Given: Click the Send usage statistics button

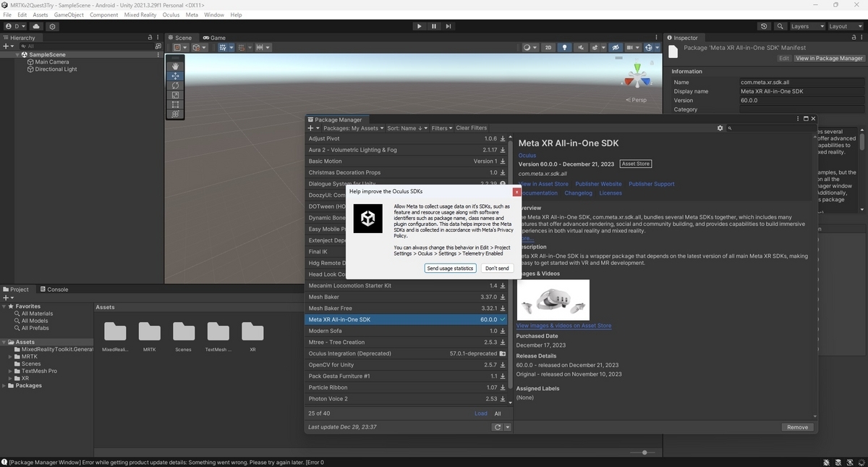Looking at the screenshot, I should pos(450,268).
